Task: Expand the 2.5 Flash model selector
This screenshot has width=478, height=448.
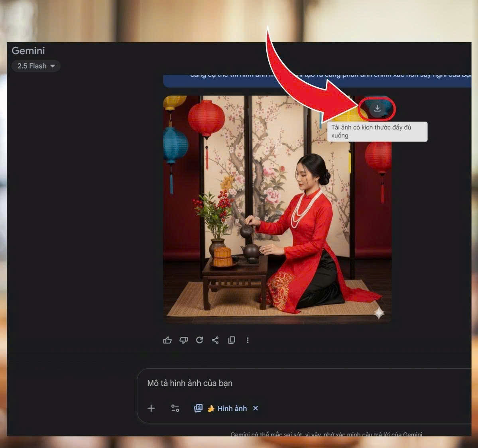Action: click(36, 66)
